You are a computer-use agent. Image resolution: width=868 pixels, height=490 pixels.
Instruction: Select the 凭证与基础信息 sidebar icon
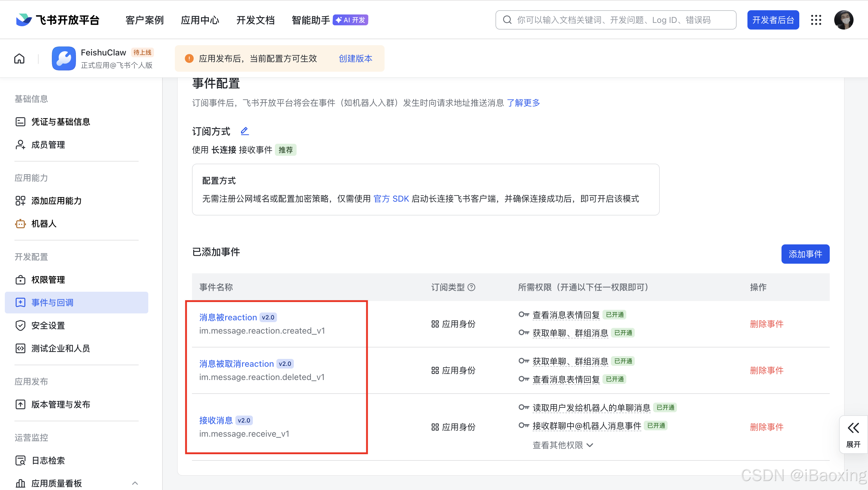pyautogui.click(x=20, y=122)
